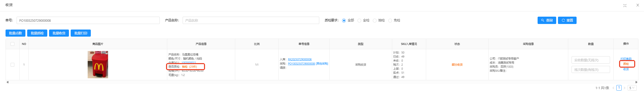This screenshot has width=644, height=105.
Task: Check the row 1 selection checkbox
Action: coord(12,65)
